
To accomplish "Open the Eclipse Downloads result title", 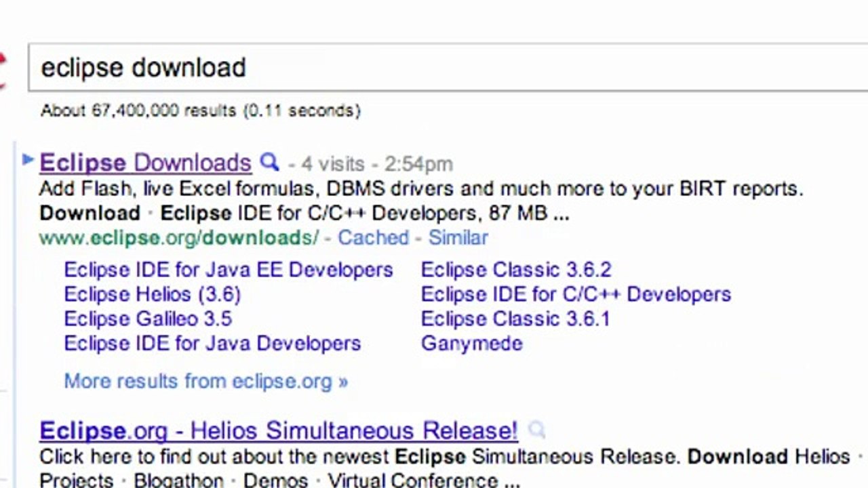I will tap(145, 163).
